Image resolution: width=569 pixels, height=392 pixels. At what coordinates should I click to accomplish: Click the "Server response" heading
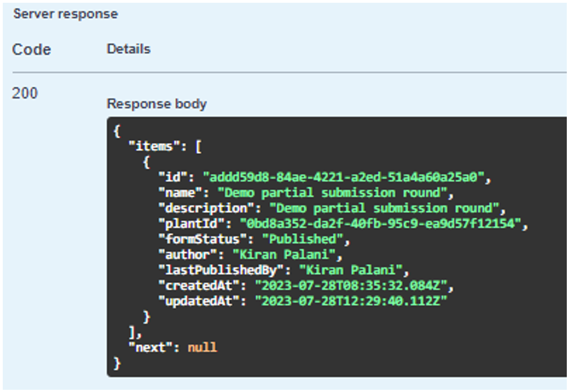(65, 14)
